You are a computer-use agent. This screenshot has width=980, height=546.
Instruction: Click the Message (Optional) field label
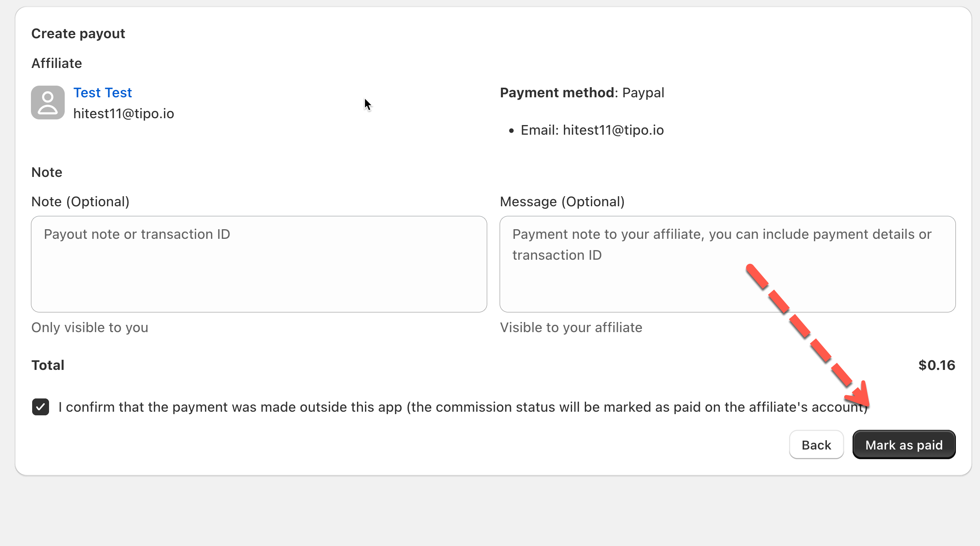562,201
